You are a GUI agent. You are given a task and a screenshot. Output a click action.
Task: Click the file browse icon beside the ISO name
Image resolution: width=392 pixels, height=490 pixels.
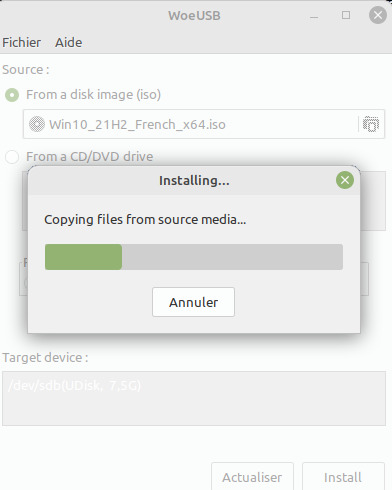(371, 124)
